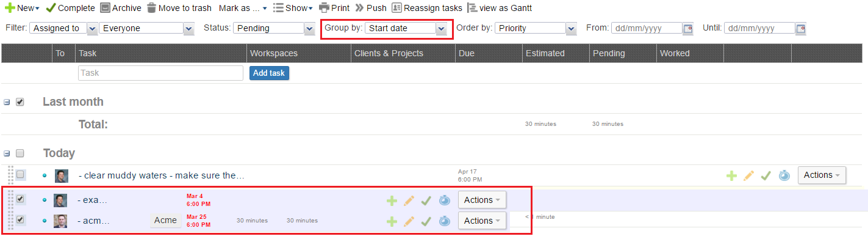The image size is (868, 239).
Task: Click the new Task name input field
Action: click(160, 73)
